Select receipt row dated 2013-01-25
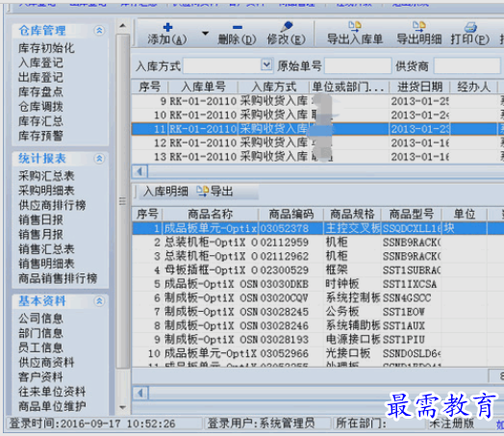504x436 pixels. click(x=317, y=101)
